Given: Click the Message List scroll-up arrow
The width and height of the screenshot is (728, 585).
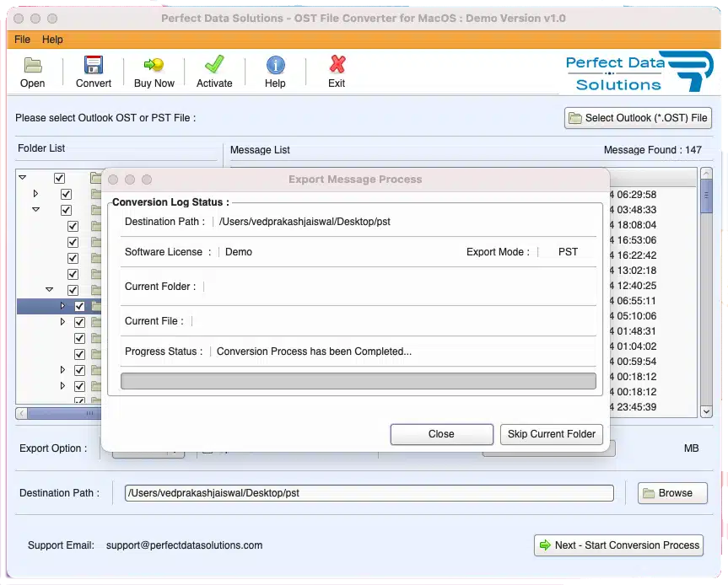Looking at the screenshot, I should 706,174.
